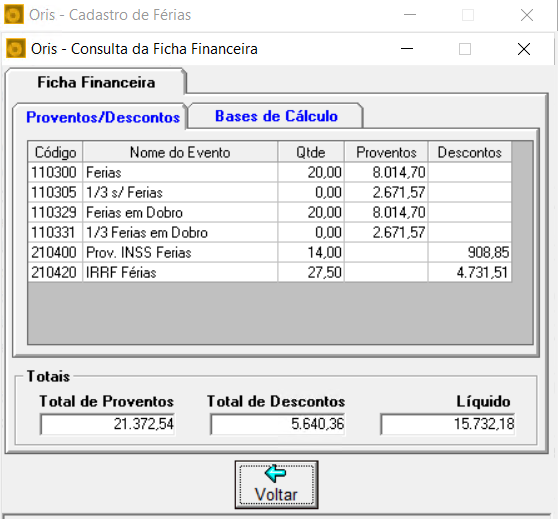
Task: Maximize the Consulta da Ficha Financeira window
Action: pyautogui.click(x=465, y=49)
